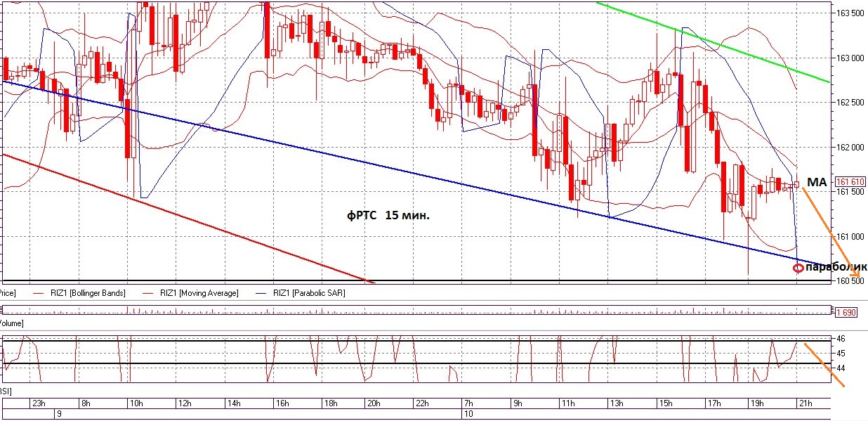Image resolution: width=868 pixels, height=421 pixels.
Task: Select the Price panel label
Action: pos(8,293)
